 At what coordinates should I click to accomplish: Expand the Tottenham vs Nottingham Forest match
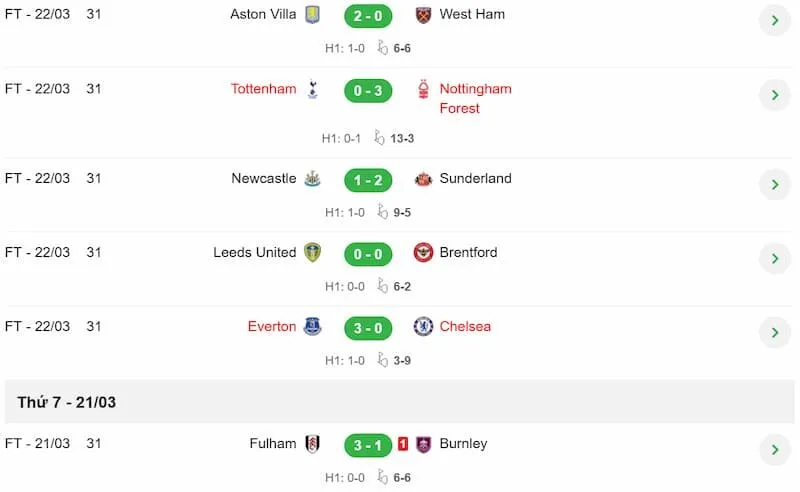pos(774,95)
